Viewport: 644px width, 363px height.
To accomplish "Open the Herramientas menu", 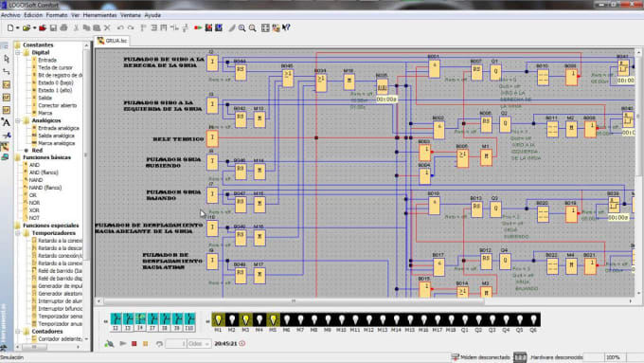I will click(99, 15).
